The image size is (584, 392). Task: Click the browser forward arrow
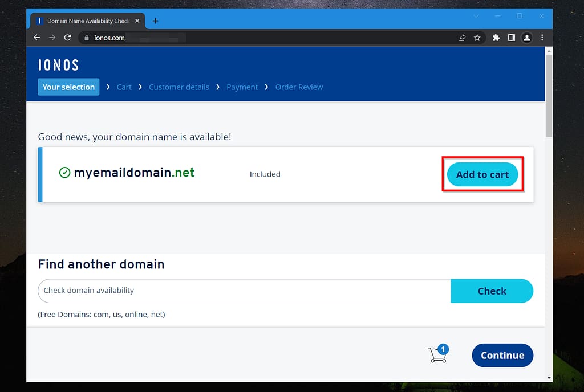point(52,38)
